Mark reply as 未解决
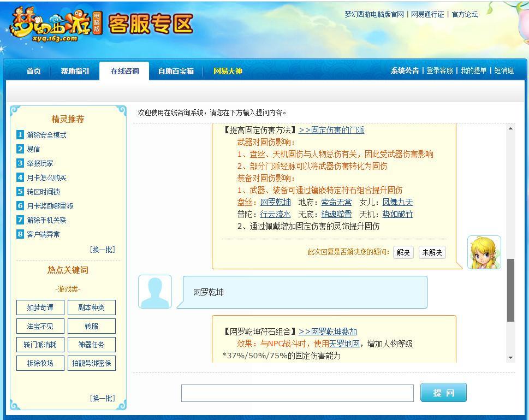This screenshot has height=420, width=529. (x=432, y=252)
